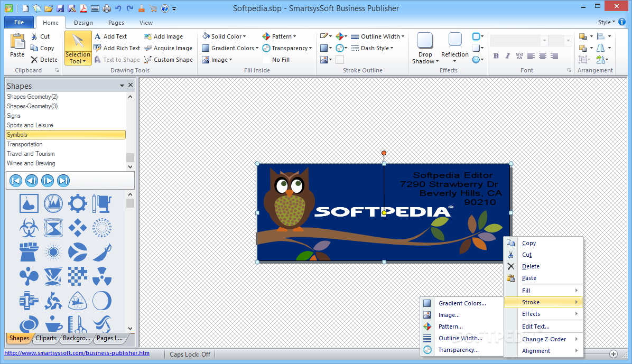Viewport: 632px width, 364px height.
Task: Click Add Text in Drawing Tools
Action: [111, 36]
